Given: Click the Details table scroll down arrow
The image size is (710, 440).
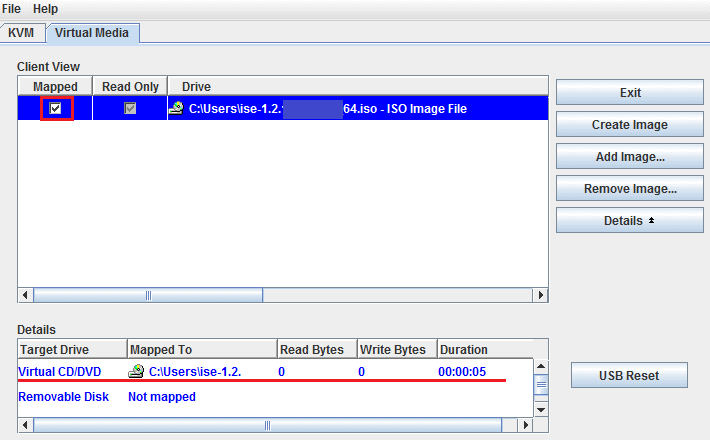Looking at the screenshot, I should [x=541, y=409].
